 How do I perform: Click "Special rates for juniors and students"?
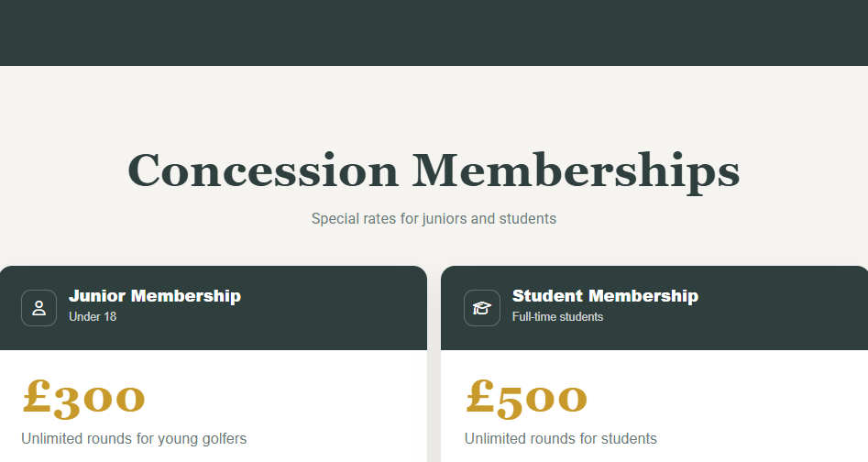[434, 218]
